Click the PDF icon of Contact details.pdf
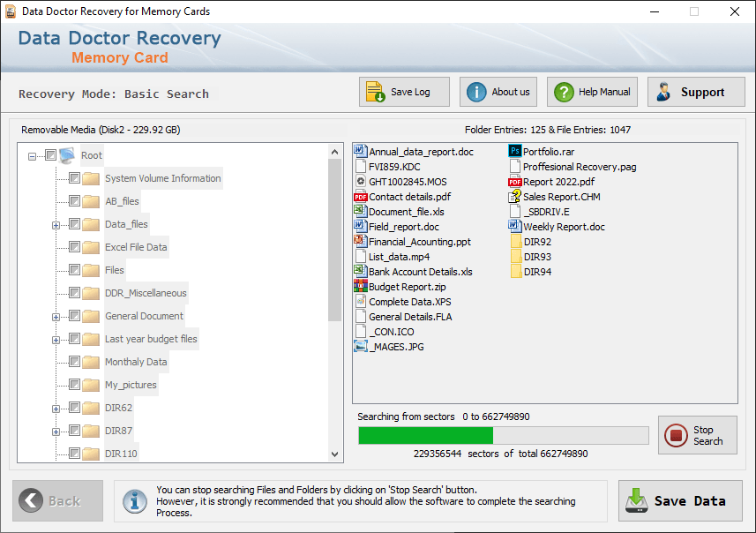 [x=361, y=197]
